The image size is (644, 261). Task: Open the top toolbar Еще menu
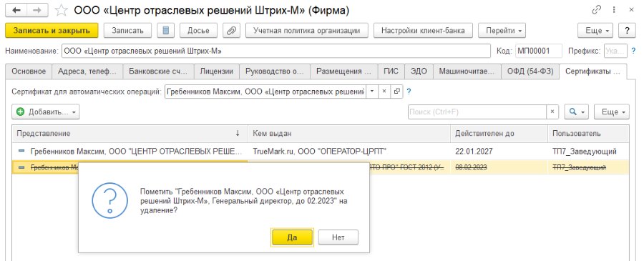pos(595,30)
